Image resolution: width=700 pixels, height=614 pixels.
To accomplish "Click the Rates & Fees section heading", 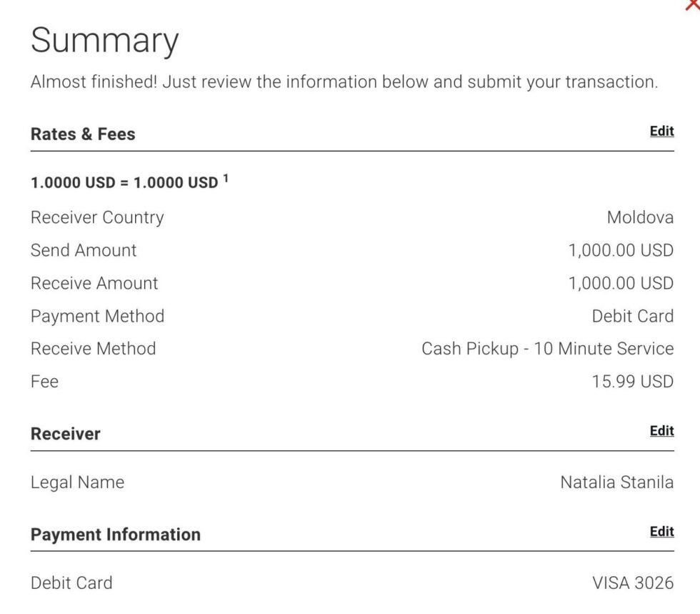I will click(x=83, y=134).
